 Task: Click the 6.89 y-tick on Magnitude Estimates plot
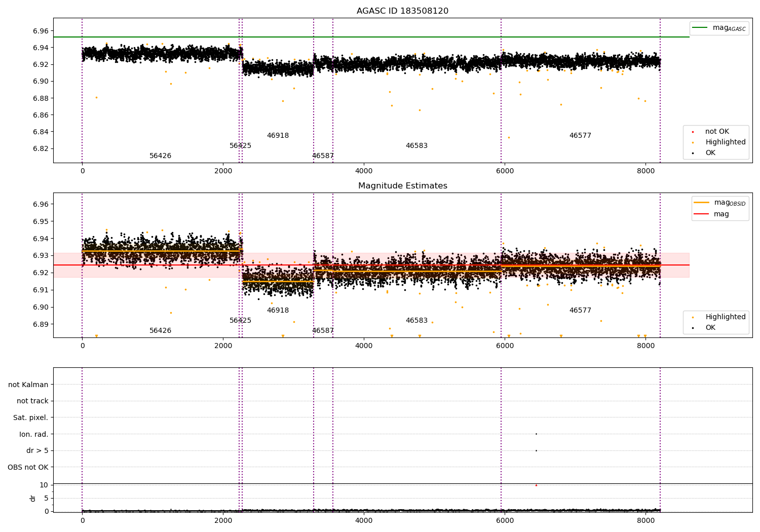[x=41, y=325]
